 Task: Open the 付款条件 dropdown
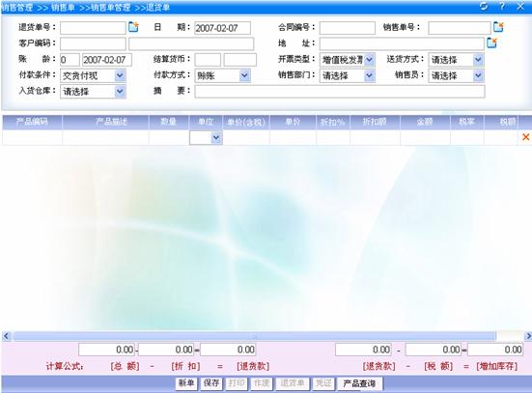click(93, 75)
